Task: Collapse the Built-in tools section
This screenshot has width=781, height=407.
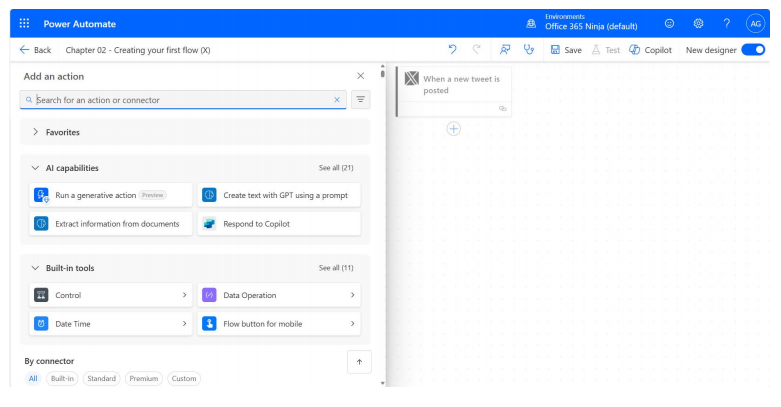Action: pos(35,268)
